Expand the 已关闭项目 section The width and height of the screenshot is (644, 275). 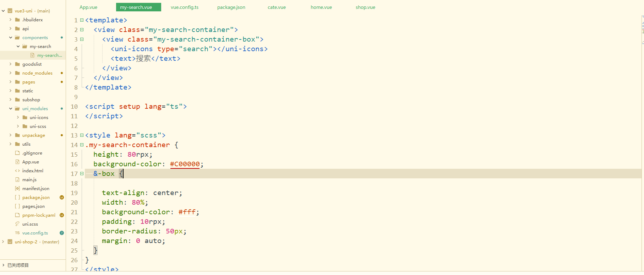[x=3, y=265]
